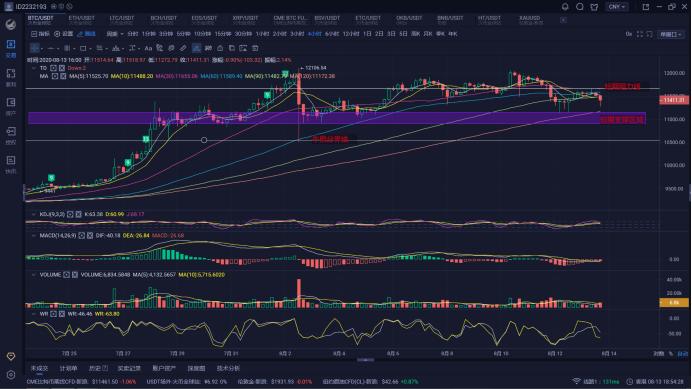Click the 设置 chart settings button
The width and height of the screenshot is (692, 389).
coord(64,34)
